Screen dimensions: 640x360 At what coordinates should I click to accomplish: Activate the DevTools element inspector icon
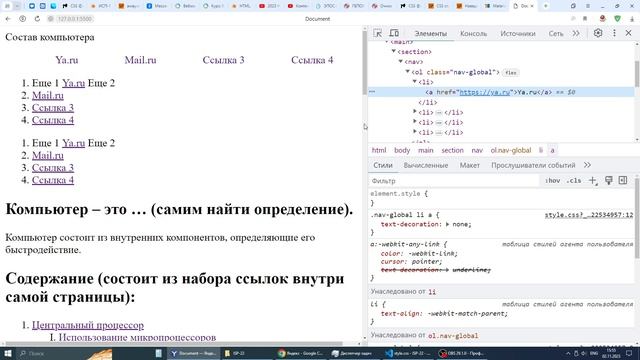[378, 33]
